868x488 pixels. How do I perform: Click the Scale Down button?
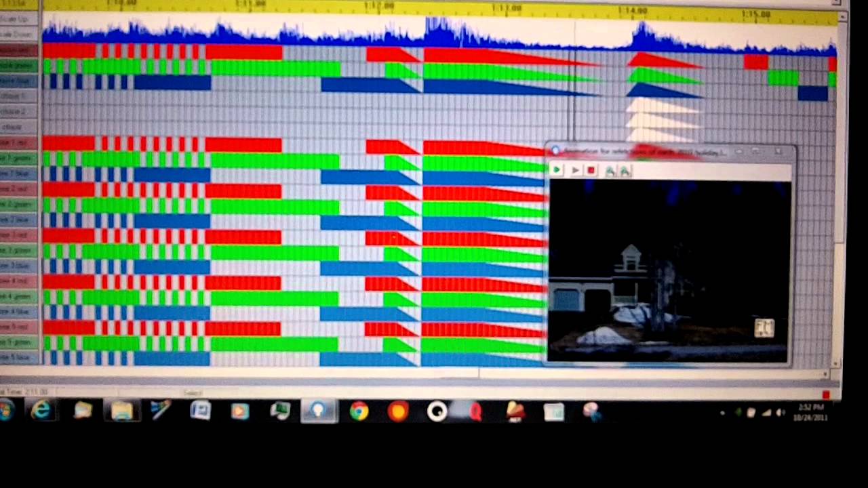19,34
